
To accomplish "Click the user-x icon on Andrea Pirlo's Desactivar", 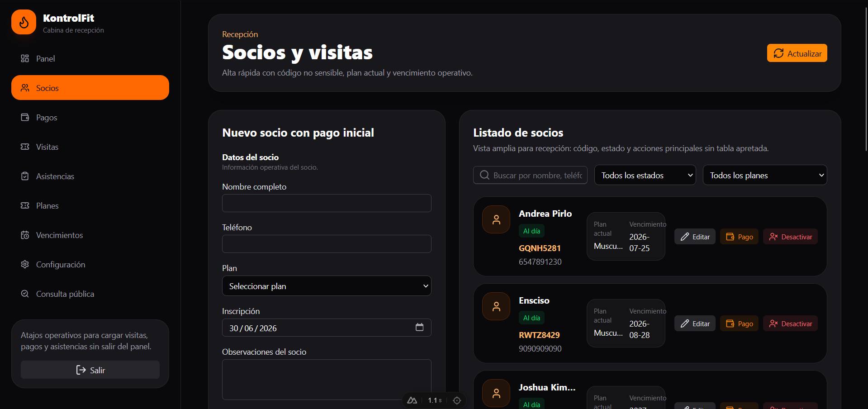I will (x=773, y=237).
